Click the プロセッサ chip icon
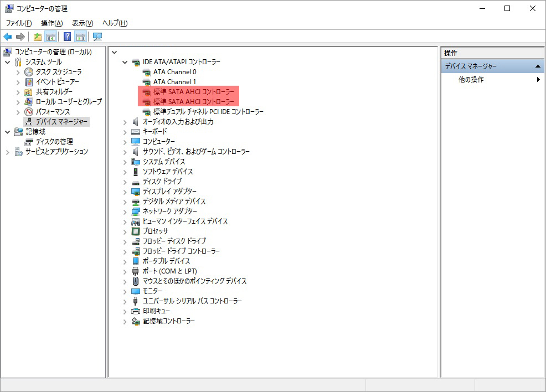The width and height of the screenshot is (546, 392). pos(136,231)
